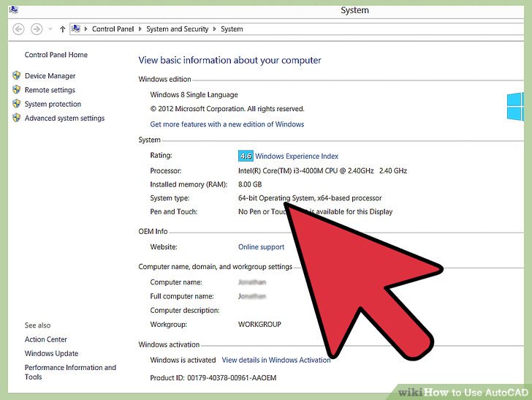The image size is (532, 400).
Task: Select the 2012 Microsoft Corporation copyright text
Action: (227, 109)
